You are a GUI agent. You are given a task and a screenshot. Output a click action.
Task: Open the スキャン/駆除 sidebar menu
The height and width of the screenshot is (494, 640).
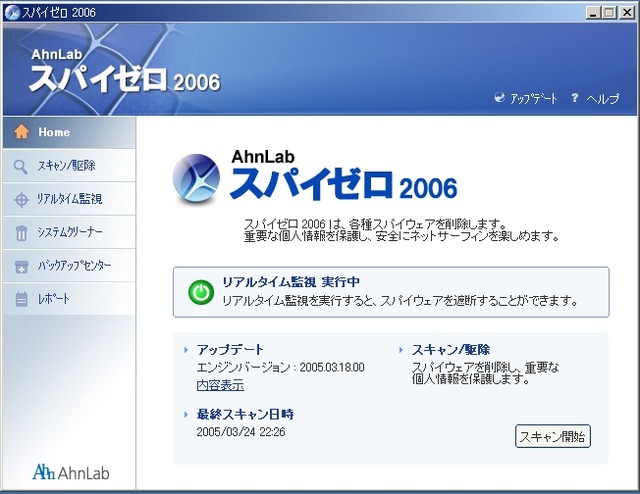(x=69, y=166)
